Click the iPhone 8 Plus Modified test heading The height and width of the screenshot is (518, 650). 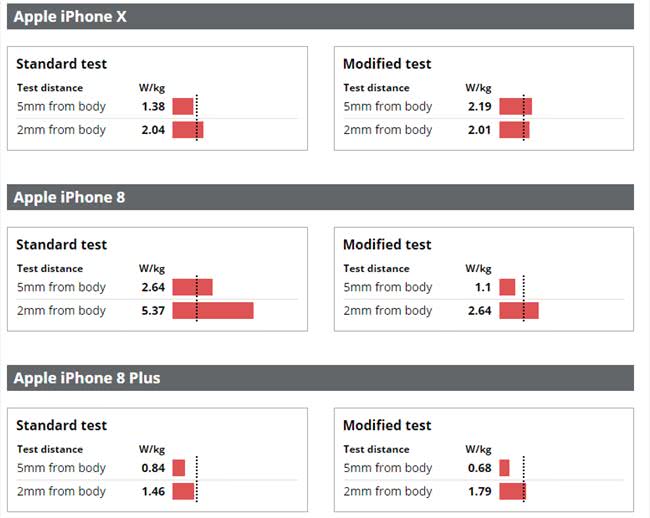click(x=387, y=425)
